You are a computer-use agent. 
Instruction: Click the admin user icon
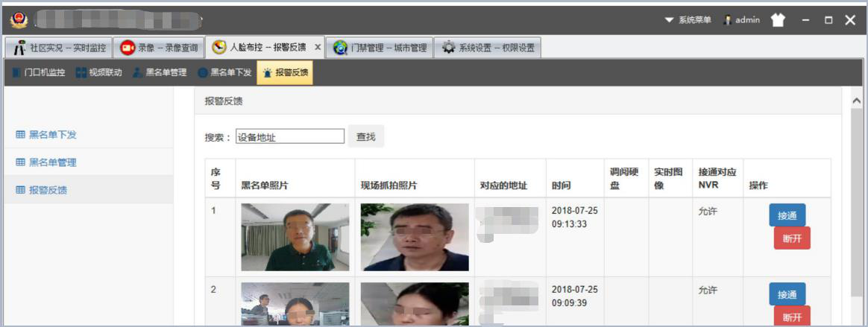[x=728, y=20]
